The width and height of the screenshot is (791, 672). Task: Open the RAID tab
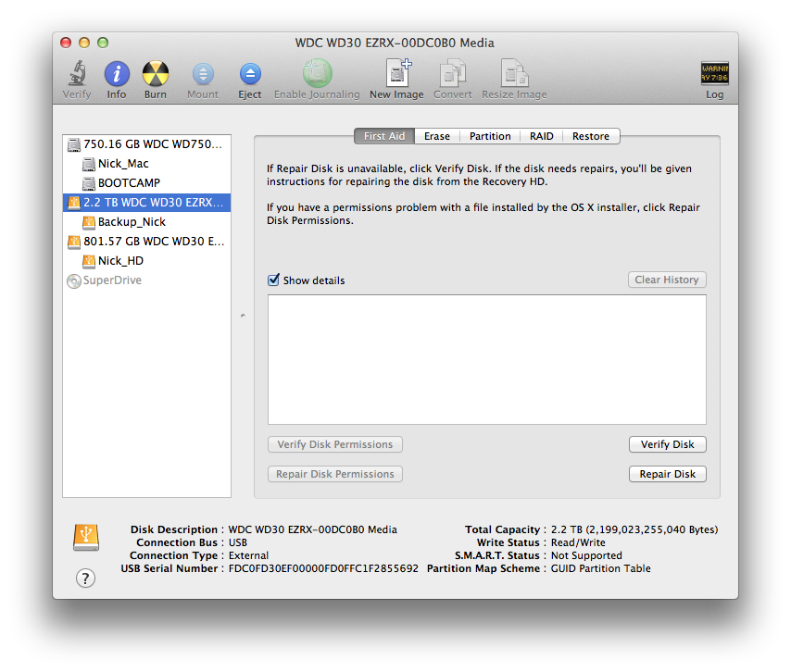click(541, 136)
